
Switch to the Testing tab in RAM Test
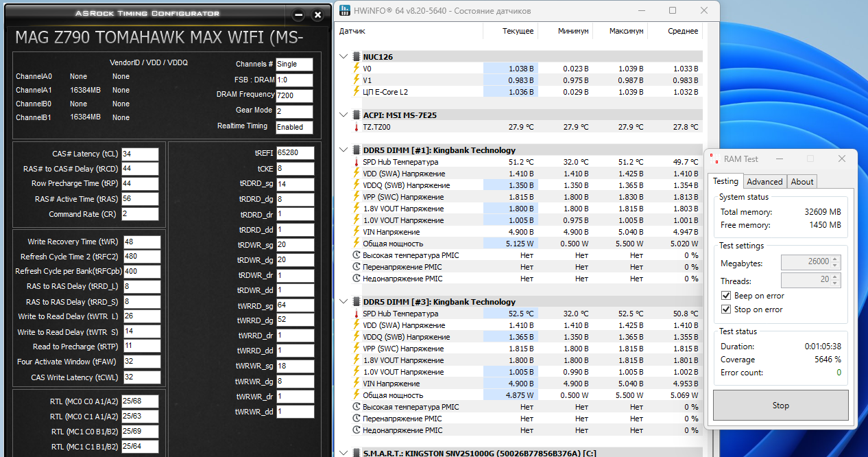[x=725, y=181]
